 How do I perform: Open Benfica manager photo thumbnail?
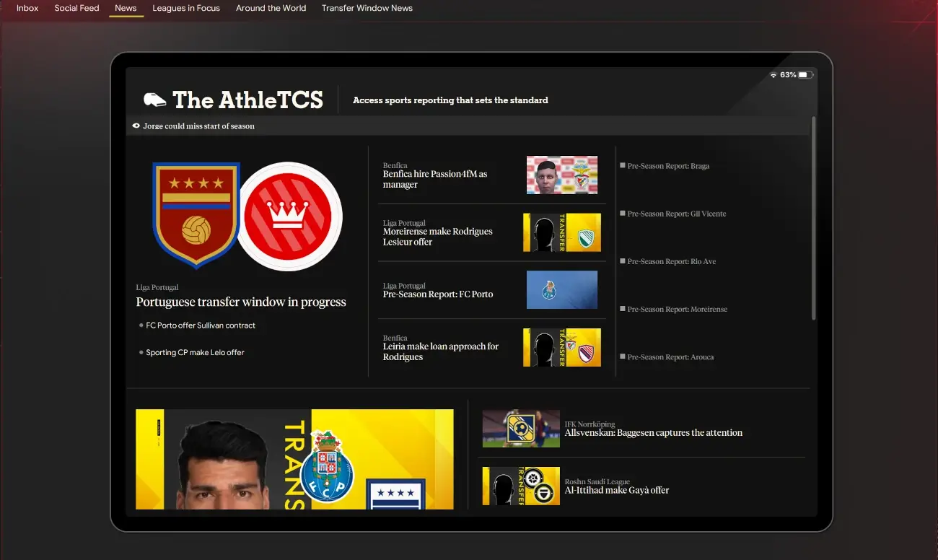562,175
